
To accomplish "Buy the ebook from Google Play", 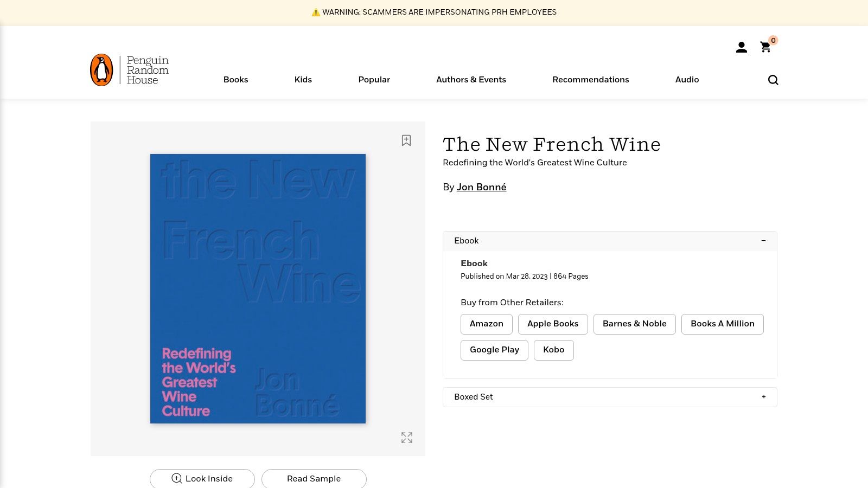I will 494,350.
